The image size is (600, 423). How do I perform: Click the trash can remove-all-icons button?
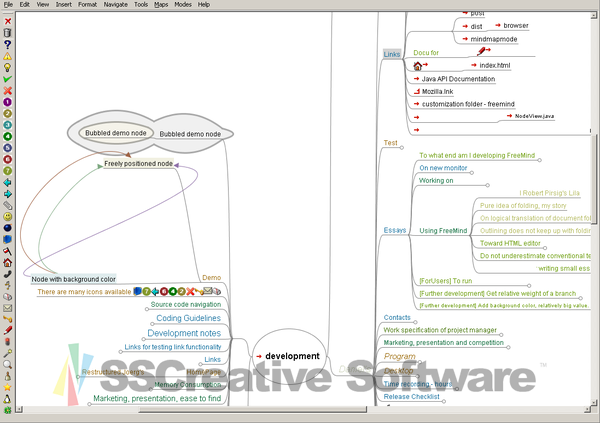(x=7, y=33)
